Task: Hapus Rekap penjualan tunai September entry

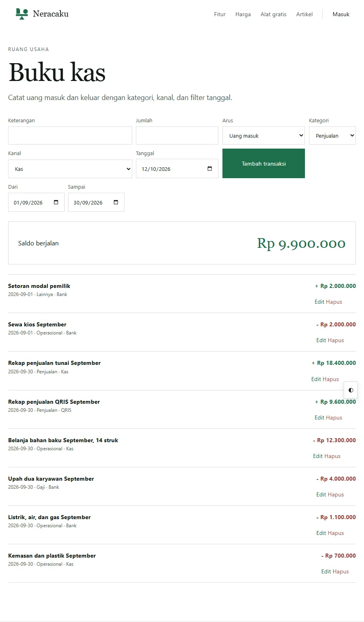Action: click(x=331, y=379)
